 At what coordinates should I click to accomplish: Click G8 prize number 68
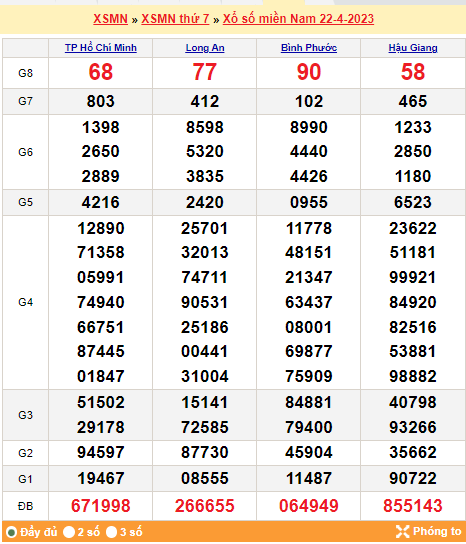coord(101,72)
